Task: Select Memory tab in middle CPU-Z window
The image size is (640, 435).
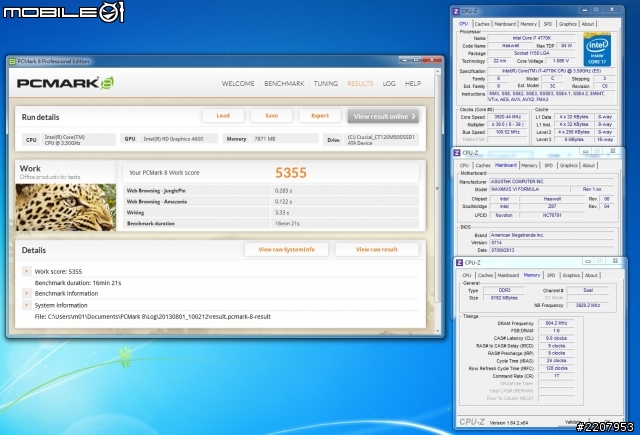Action: (529, 165)
